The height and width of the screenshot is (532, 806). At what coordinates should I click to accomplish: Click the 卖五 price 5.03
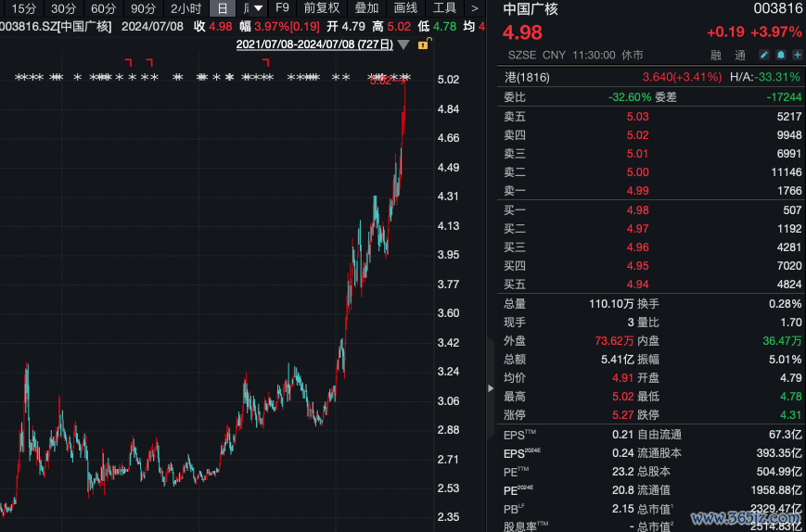(637, 117)
